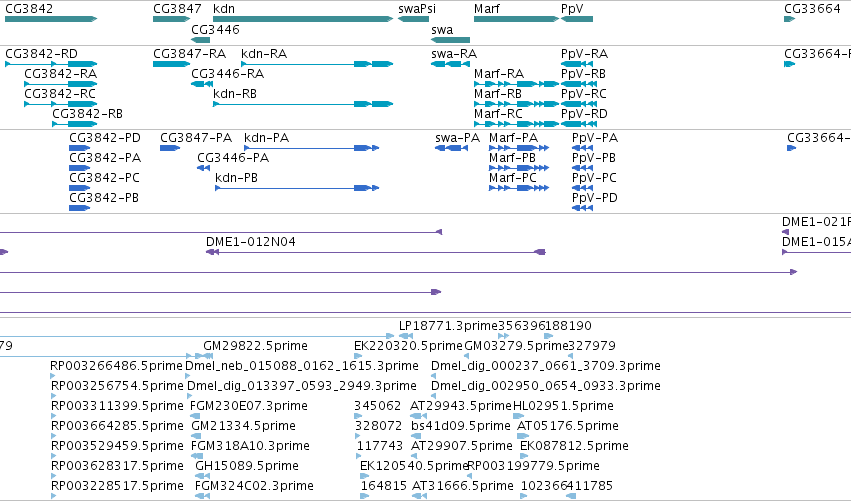Click the RP003266486.5prime label
The width and height of the screenshot is (851, 501).
click(117, 366)
